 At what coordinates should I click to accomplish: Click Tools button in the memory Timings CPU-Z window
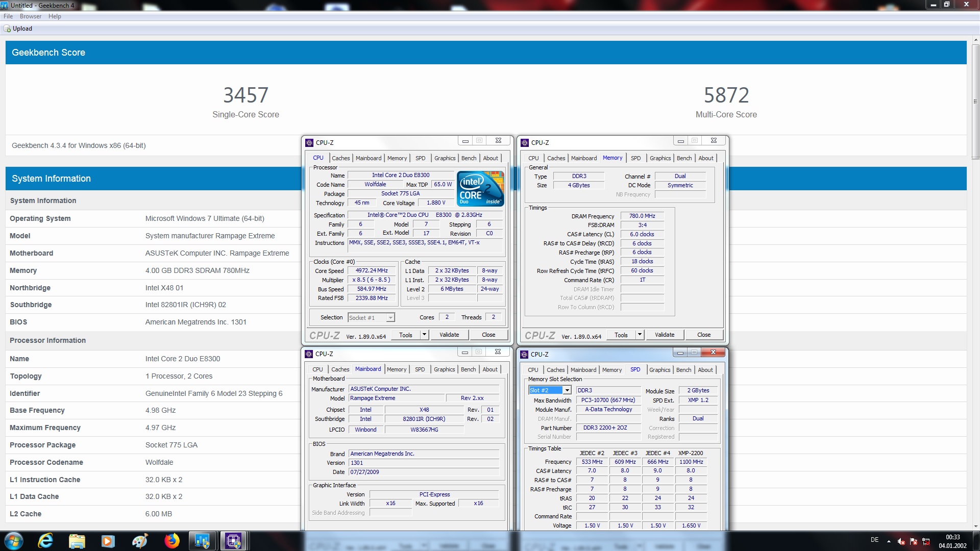click(621, 335)
